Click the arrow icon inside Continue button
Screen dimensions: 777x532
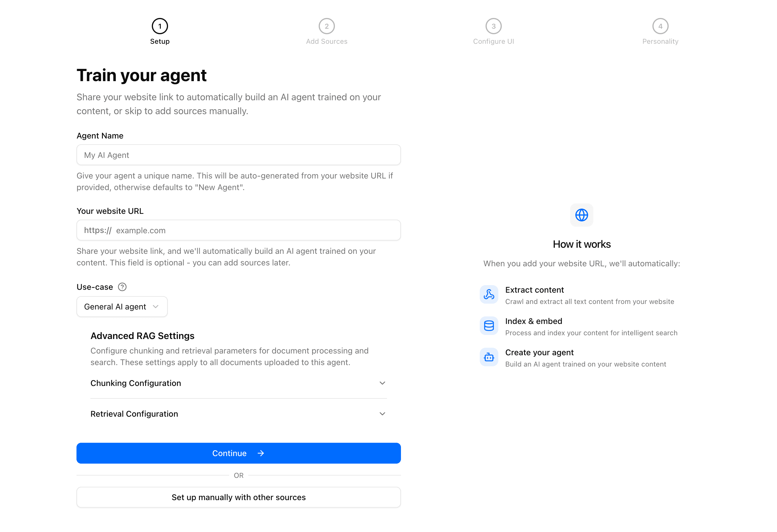click(x=260, y=453)
